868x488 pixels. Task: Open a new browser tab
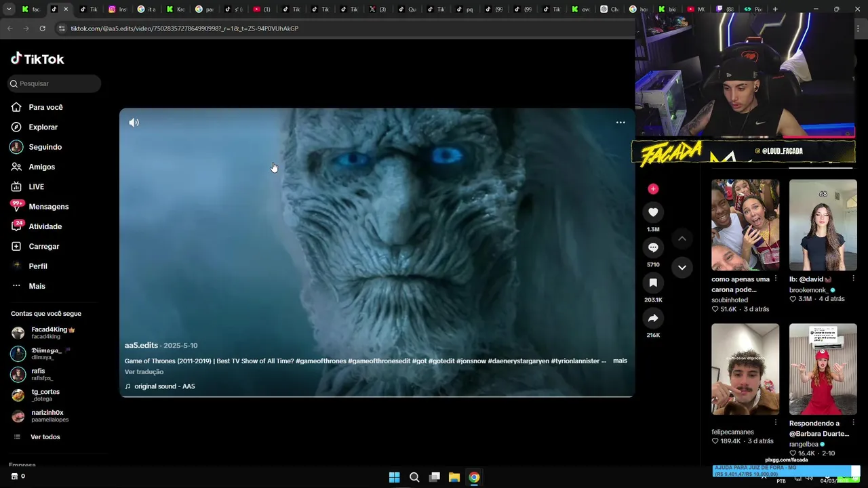[775, 9]
